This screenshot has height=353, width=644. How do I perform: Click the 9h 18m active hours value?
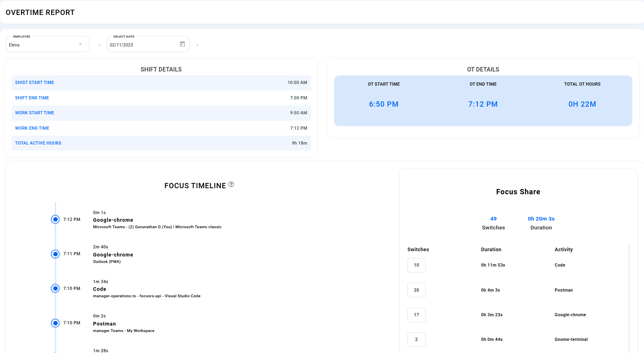(299, 143)
